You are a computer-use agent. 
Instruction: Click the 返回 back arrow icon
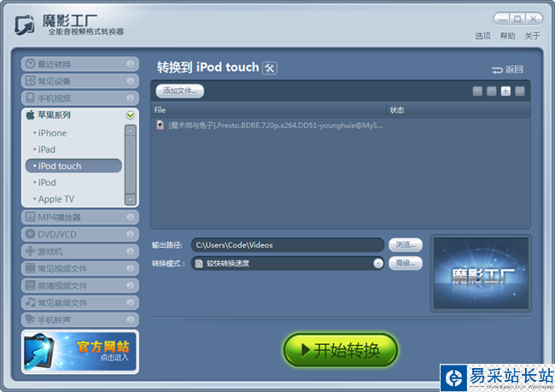coord(497,70)
